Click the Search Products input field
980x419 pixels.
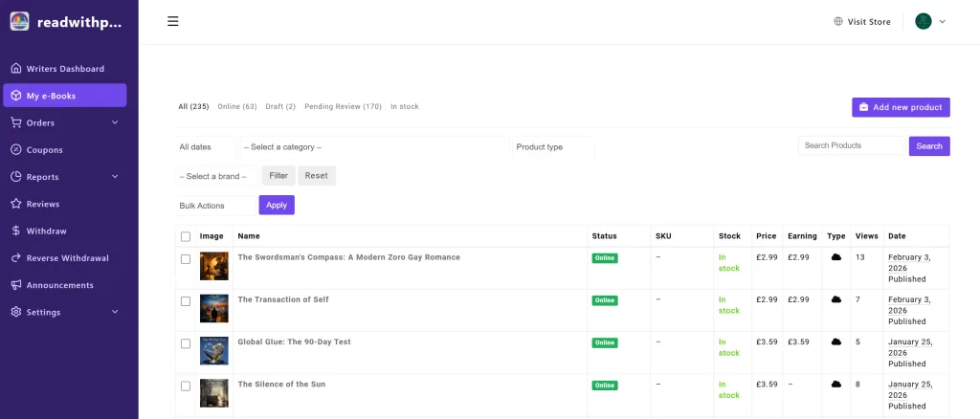852,145
